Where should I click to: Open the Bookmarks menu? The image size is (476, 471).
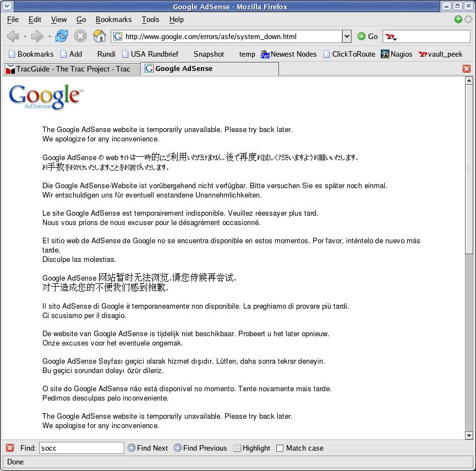113,19
